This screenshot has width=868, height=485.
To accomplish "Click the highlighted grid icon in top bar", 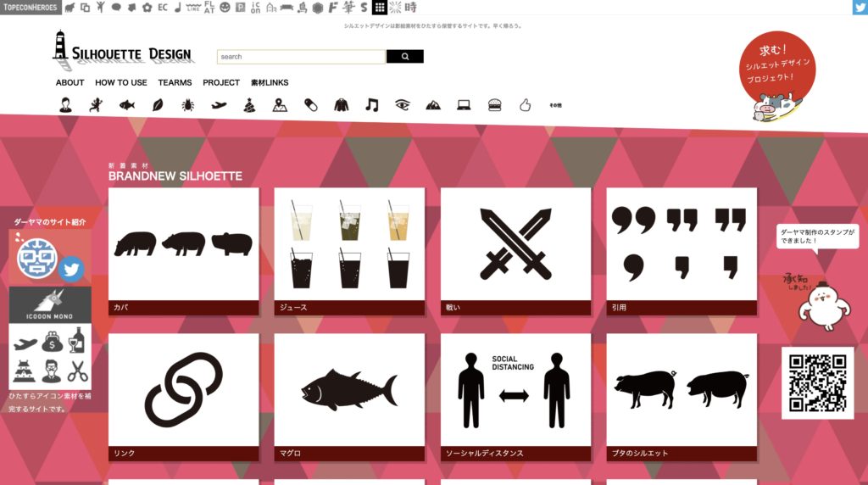I will click(x=379, y=7).
